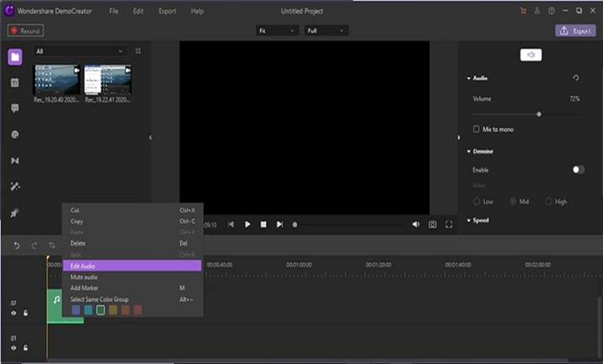Click the Play button under the preview
The image size is (603, 364).
point(247,225)
